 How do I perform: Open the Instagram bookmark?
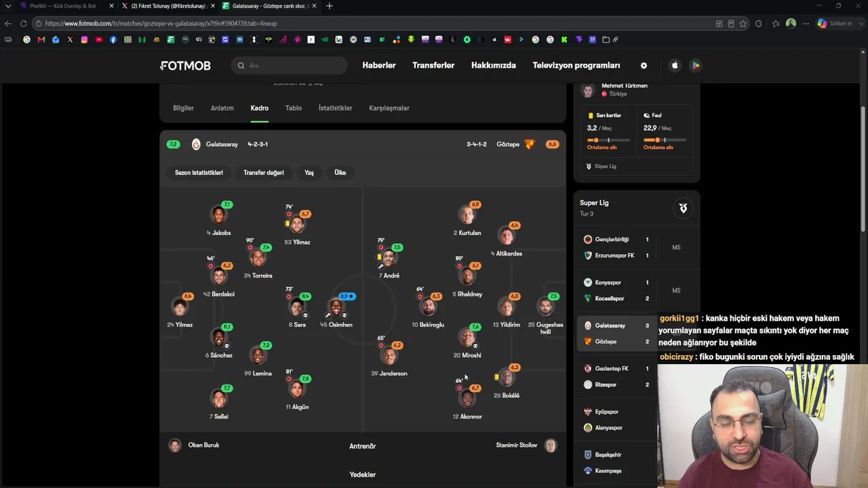click(x=84, y=39)
